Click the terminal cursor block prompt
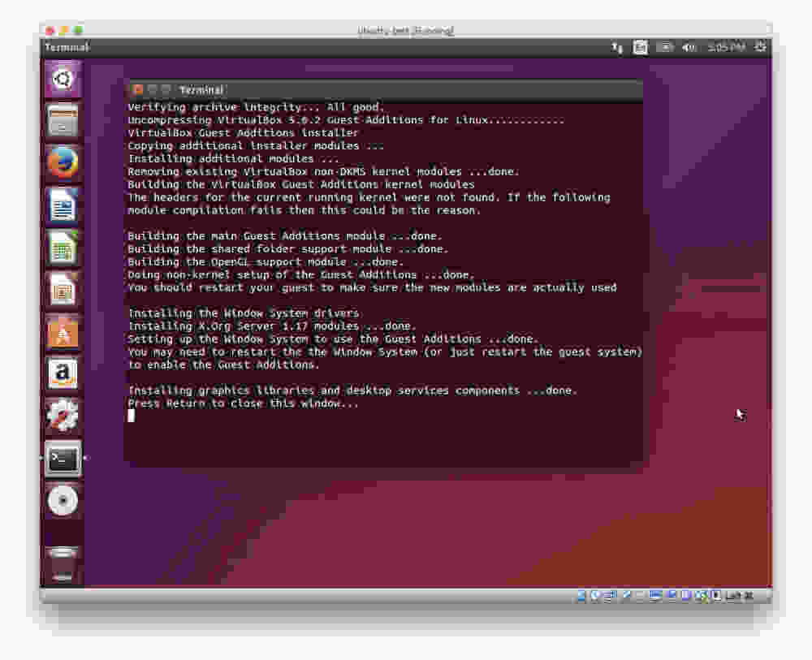 tap(131, 416)
